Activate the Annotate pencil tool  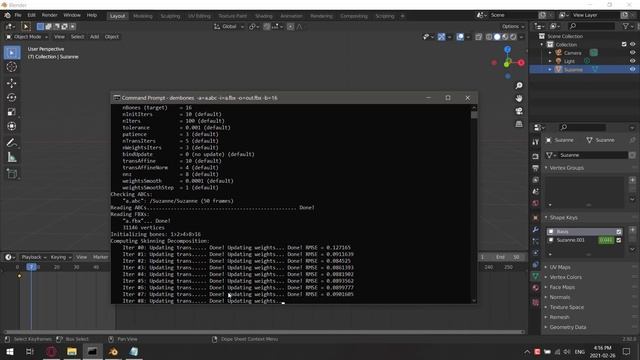click(12, 142)
